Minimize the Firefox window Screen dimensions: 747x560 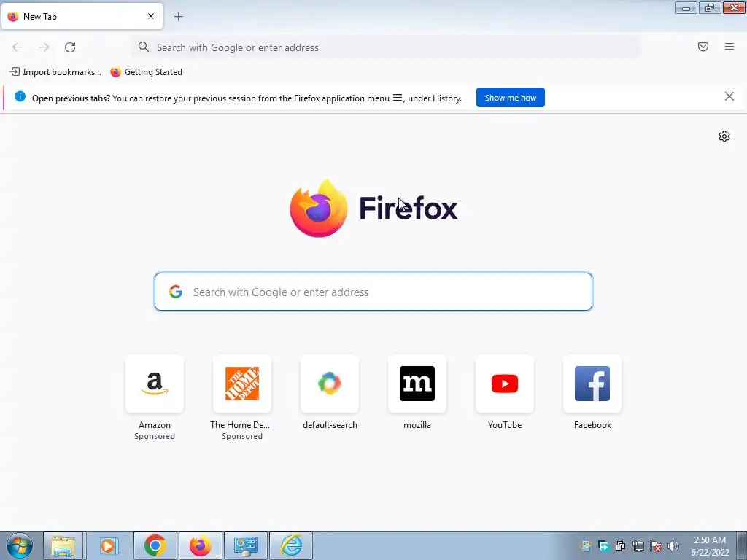coord(686,7)
